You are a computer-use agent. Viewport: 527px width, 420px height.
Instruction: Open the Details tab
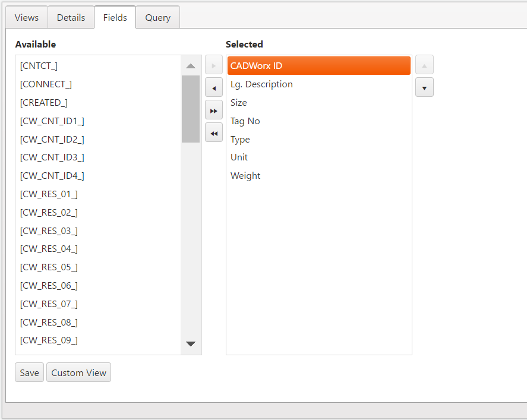71,17
